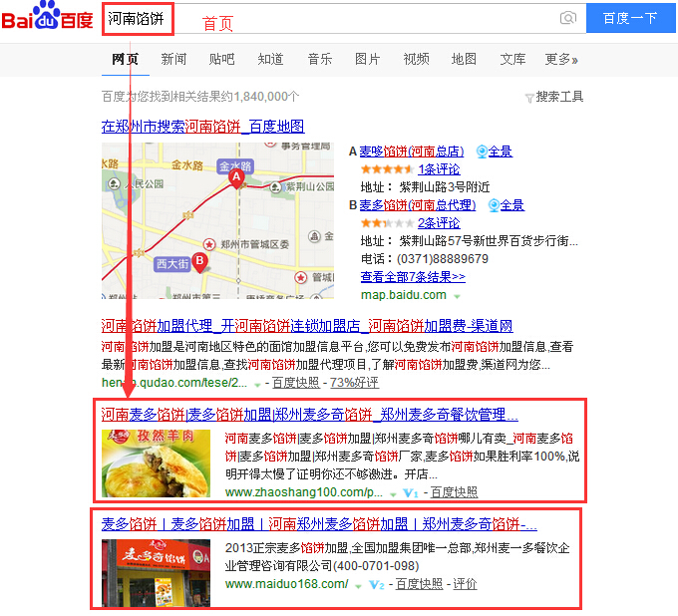Image resolution: width=678 pixels, height=616 pixels.
Task: View 1条评论 review link
Action: pyautogui.click(x=439, y=169)
